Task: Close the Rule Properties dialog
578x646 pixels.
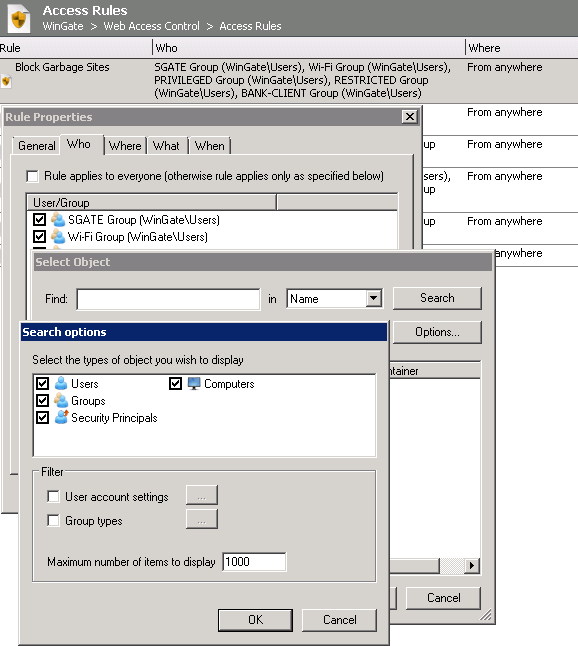Action: coord(410,117)
